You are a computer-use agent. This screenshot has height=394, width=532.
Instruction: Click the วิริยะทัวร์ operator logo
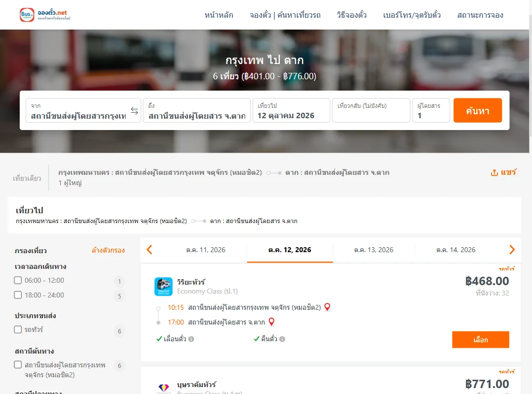tap(164, 287)
